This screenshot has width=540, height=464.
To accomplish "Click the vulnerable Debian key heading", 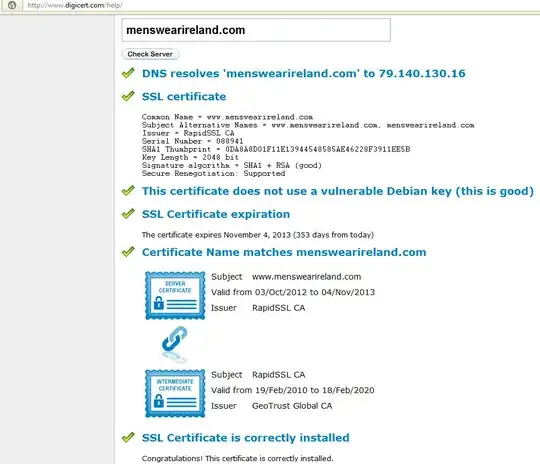I will click(x=338, y=191).
